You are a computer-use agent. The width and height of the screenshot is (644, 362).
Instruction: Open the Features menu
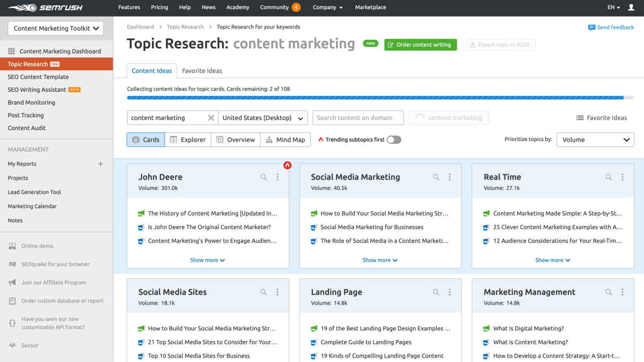(129, 8)
